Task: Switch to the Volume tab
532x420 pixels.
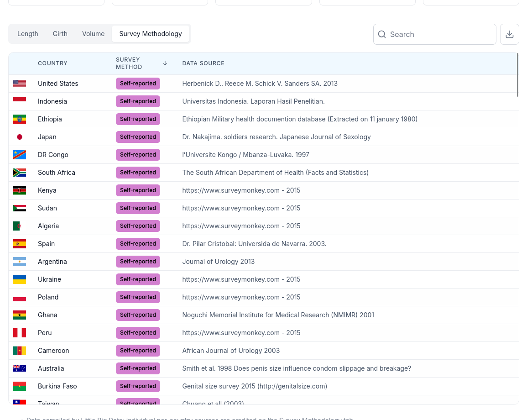Action: tap(93, 34)
